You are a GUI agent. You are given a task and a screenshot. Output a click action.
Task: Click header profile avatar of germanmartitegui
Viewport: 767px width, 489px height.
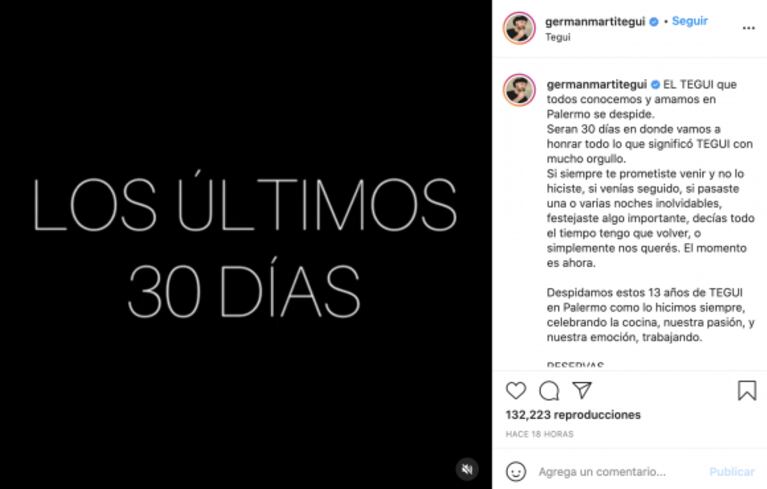519,28
